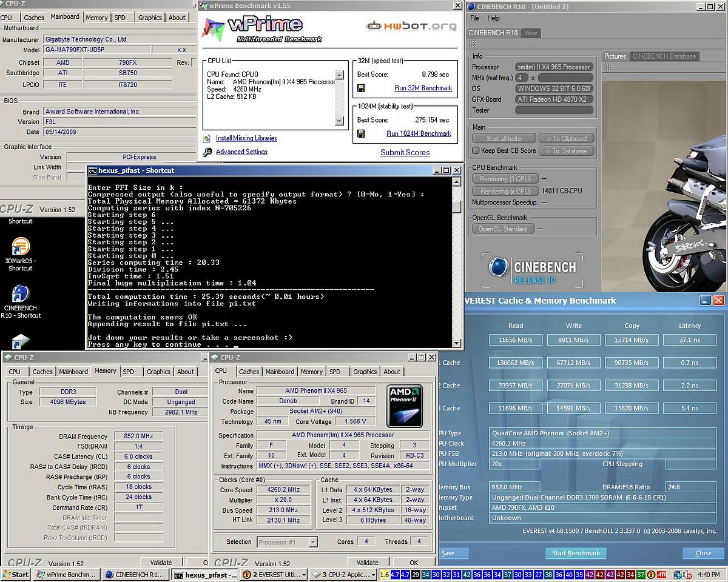Click the taskbar clock showing 4:40 PM
Screen dimensions: 728x582
pos(709,574)
